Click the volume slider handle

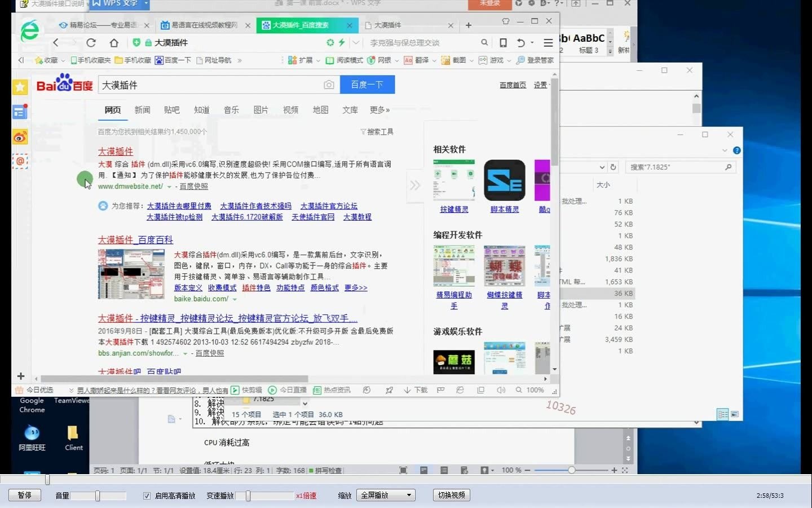[98, 496]
